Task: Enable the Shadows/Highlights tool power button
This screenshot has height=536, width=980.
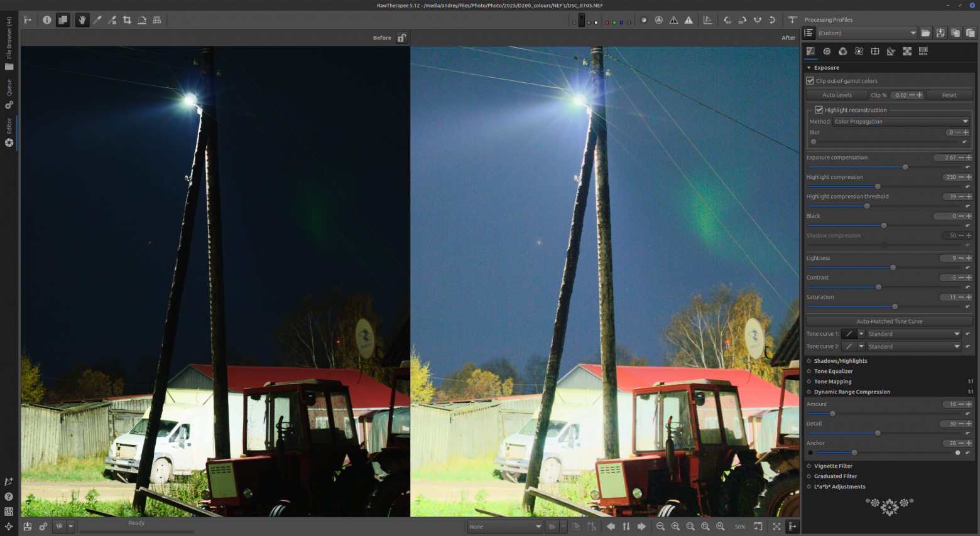Action: 809,361
